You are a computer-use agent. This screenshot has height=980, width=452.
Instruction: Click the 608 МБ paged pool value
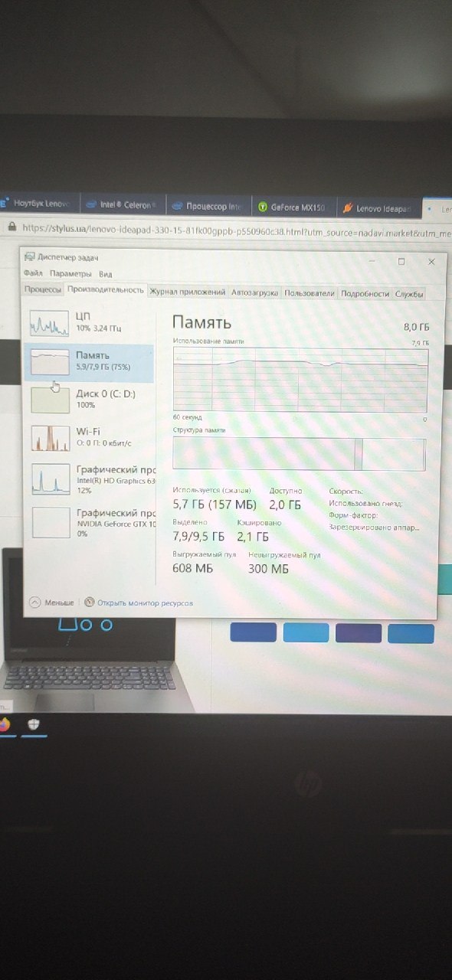click(x=193, y=568)
